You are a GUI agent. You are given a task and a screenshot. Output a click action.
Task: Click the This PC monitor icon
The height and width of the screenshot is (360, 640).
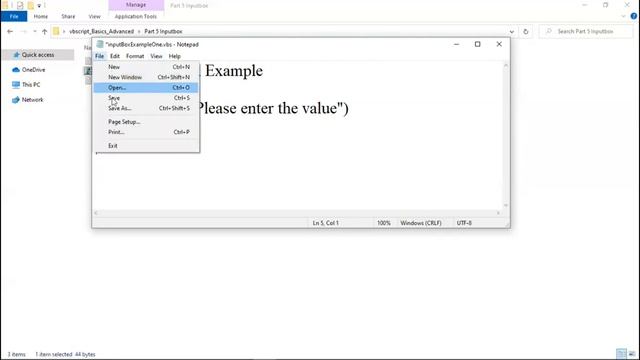click(16, 85)
